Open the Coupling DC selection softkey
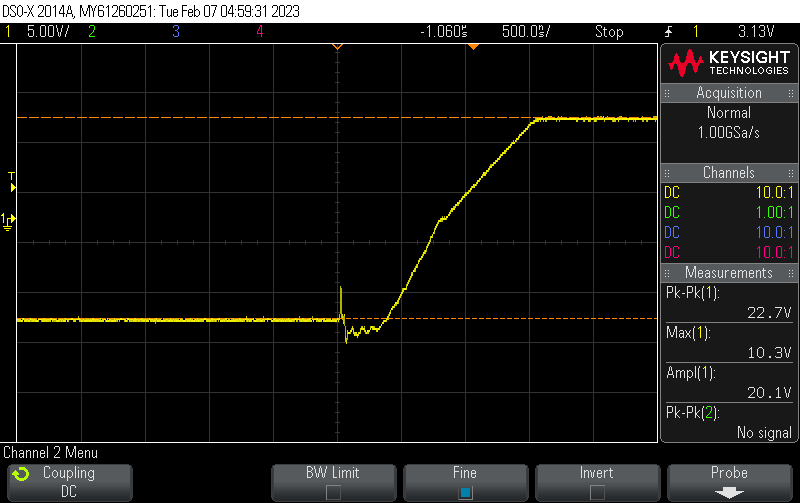Image resolution: width=800 pixels, height=503 pixels. point(68,481)
